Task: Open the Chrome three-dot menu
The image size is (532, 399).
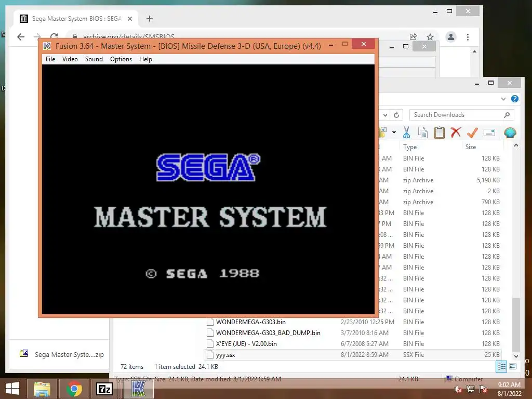Action: (468, 37)
